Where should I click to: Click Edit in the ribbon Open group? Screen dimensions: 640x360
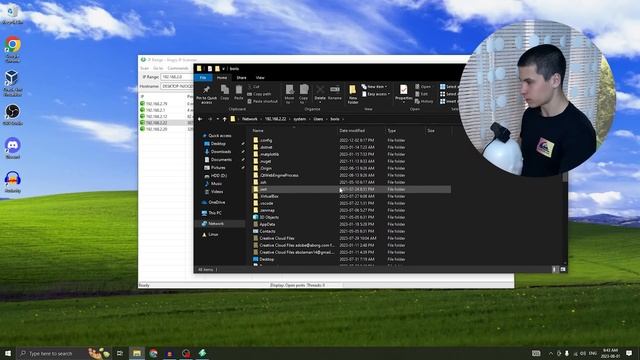click(x=422, y=94)
